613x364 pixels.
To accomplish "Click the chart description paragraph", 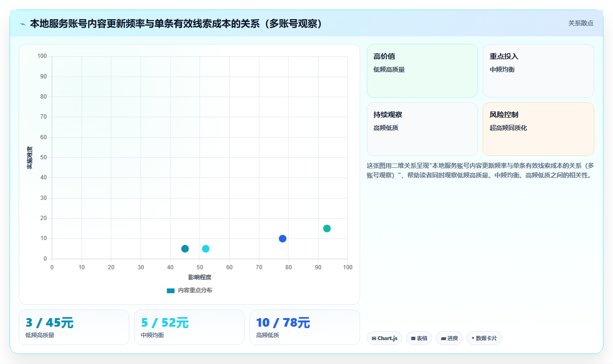I will [480, 170].
